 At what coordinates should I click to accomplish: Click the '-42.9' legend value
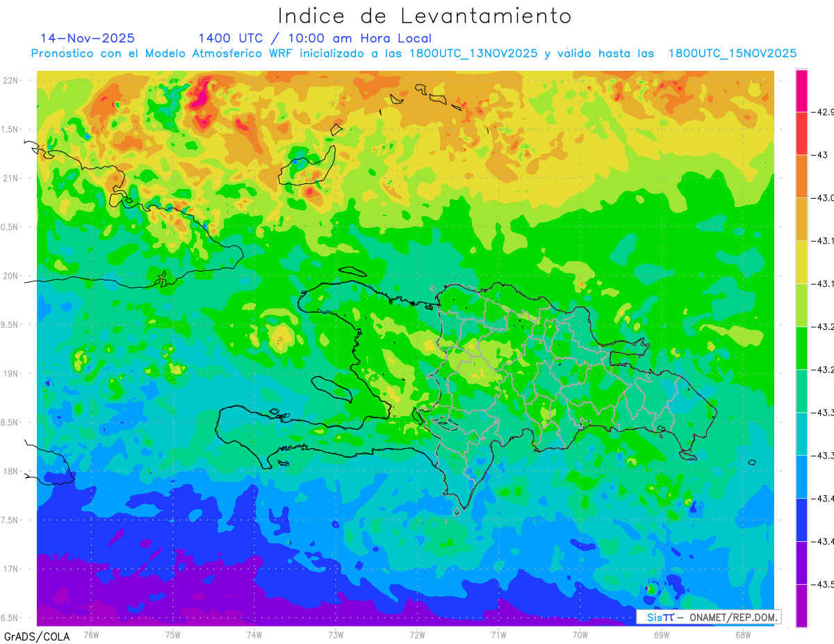[822, 112]
